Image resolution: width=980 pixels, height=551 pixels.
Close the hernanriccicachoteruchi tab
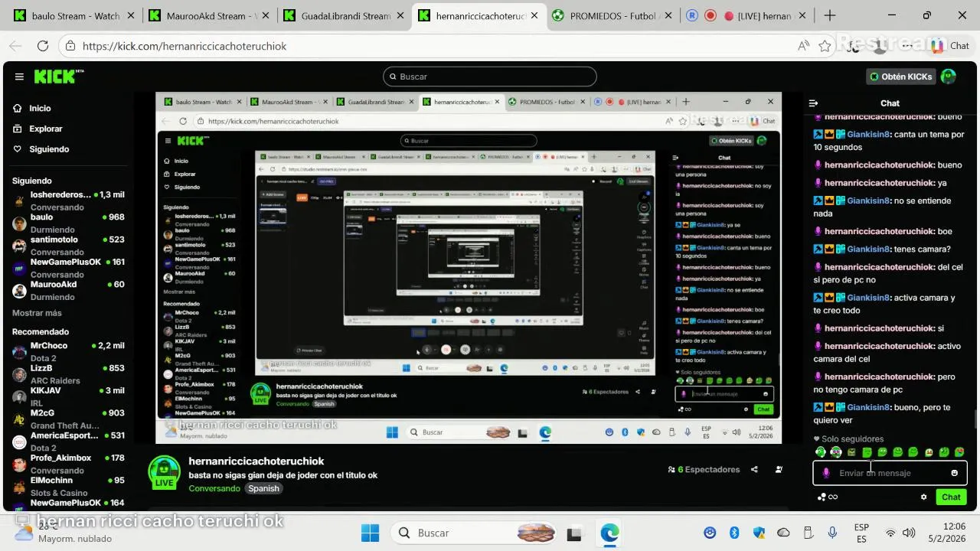click(x=534, y=15)
